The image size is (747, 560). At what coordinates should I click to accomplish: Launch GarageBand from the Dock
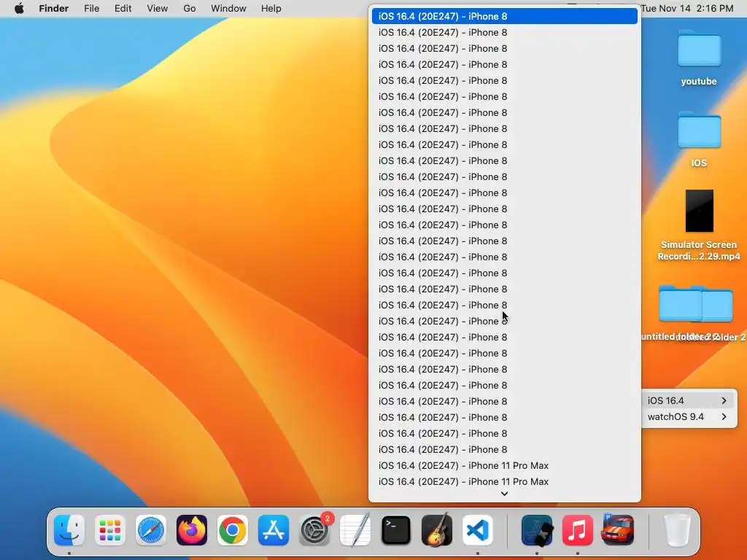click(x=437, y=530)
